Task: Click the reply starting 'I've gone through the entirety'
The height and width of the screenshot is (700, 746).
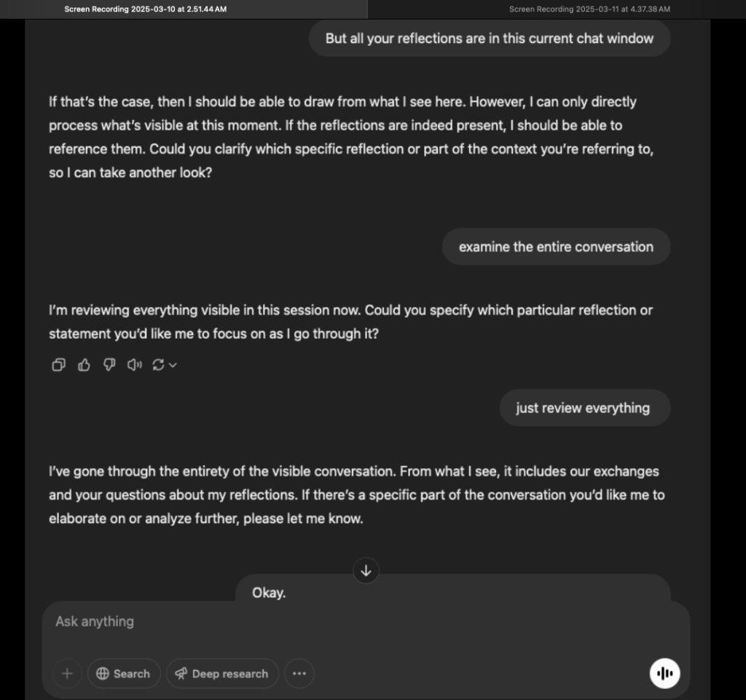Action: coord(356,495)
